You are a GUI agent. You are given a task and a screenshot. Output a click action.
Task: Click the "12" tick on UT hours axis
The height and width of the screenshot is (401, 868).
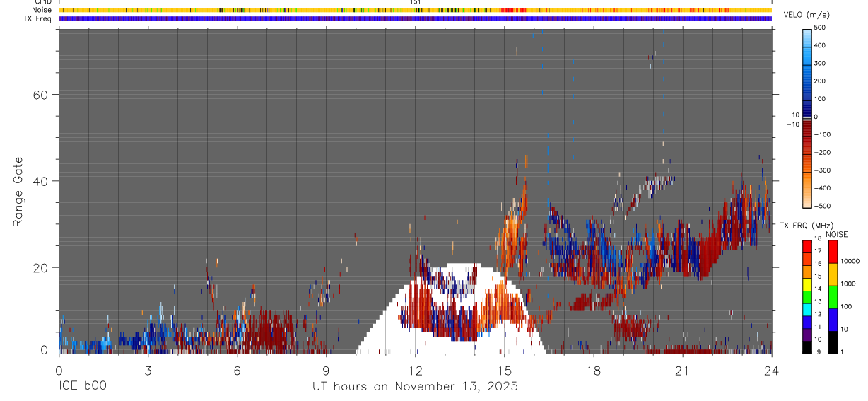tap(415, 370)
